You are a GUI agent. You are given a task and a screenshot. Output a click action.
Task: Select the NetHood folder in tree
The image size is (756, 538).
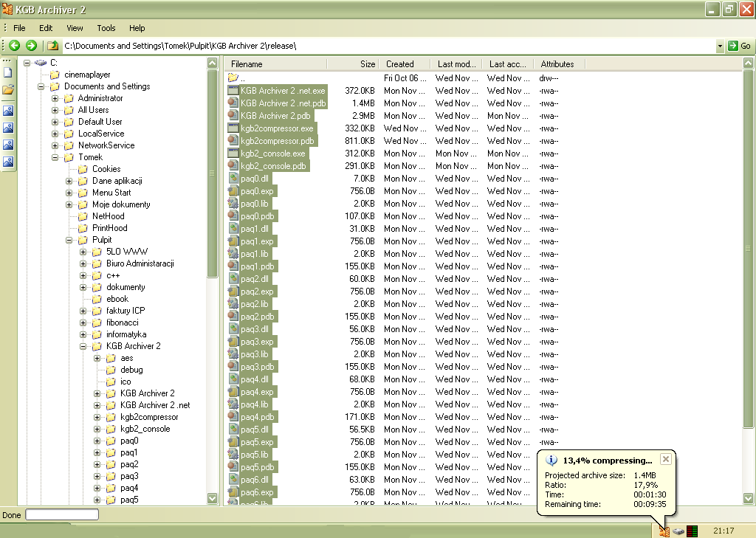pos(108,216)
